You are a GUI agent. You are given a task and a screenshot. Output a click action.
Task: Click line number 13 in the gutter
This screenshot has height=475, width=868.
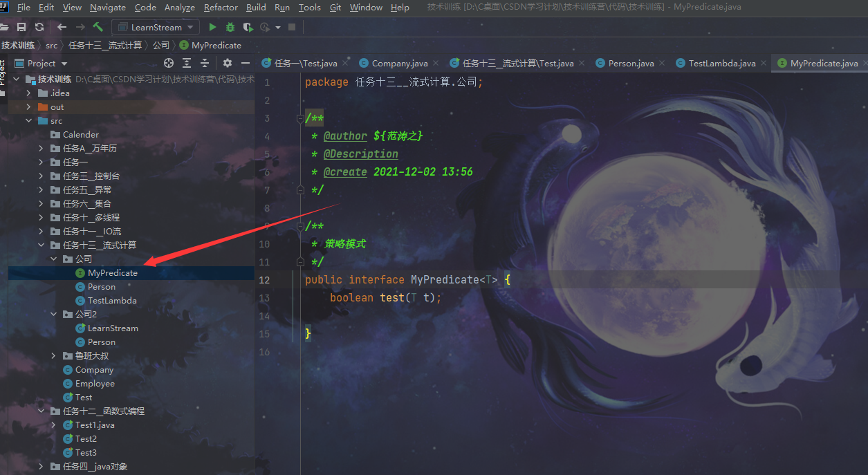(x=264, y=298)
